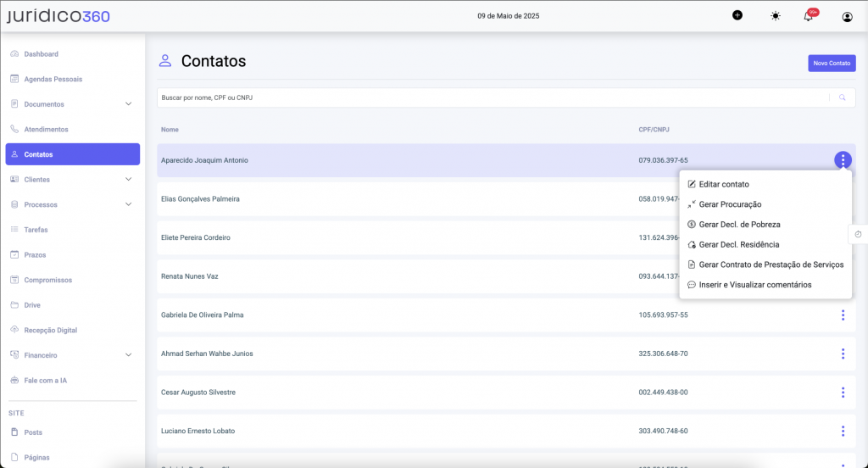The width and height of the screenshot is (868, 468).
Task: Click the Dashboard sidebar icon
Action: (x=14, y=53)
